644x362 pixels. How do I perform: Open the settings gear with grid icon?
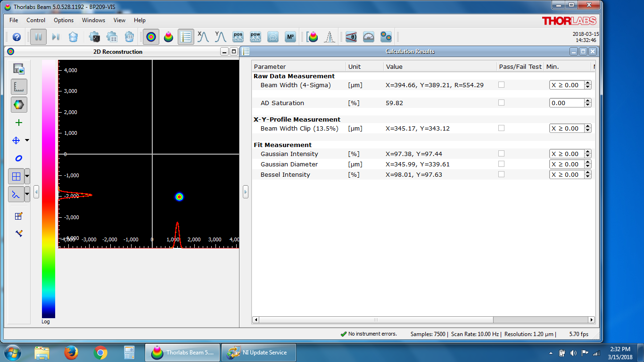coord(112,37)
